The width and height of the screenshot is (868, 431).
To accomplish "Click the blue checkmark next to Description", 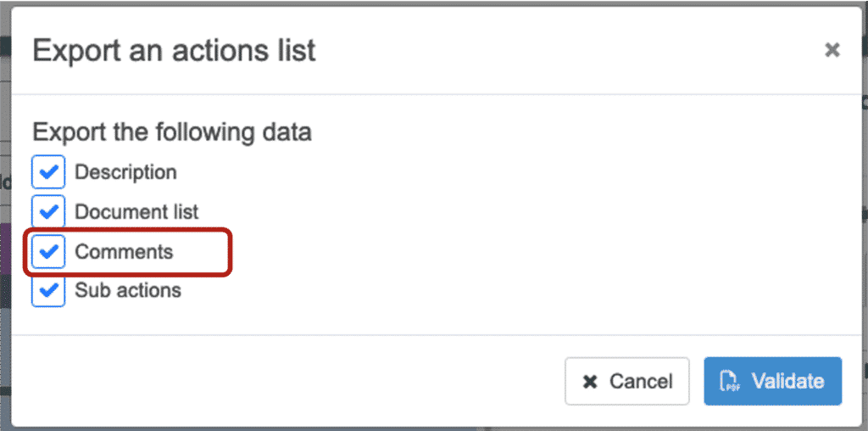I will click(48, 172).
